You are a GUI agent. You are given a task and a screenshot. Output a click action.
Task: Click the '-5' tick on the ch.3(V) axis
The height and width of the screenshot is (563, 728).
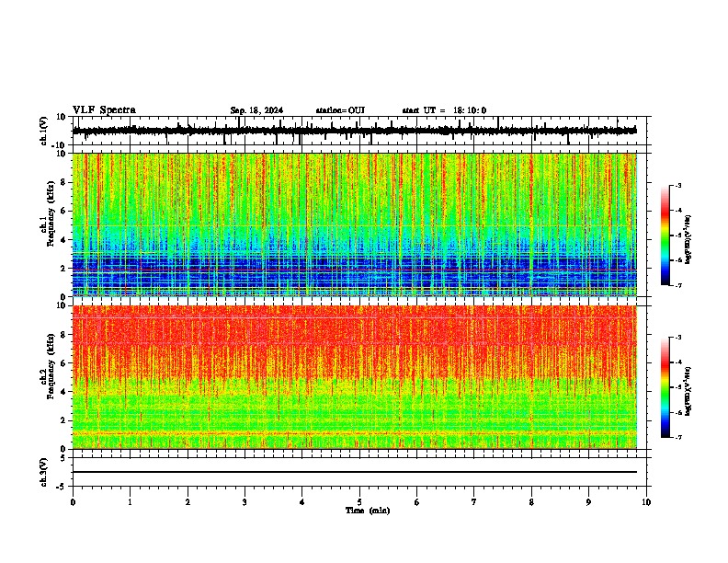pos(62,487)
